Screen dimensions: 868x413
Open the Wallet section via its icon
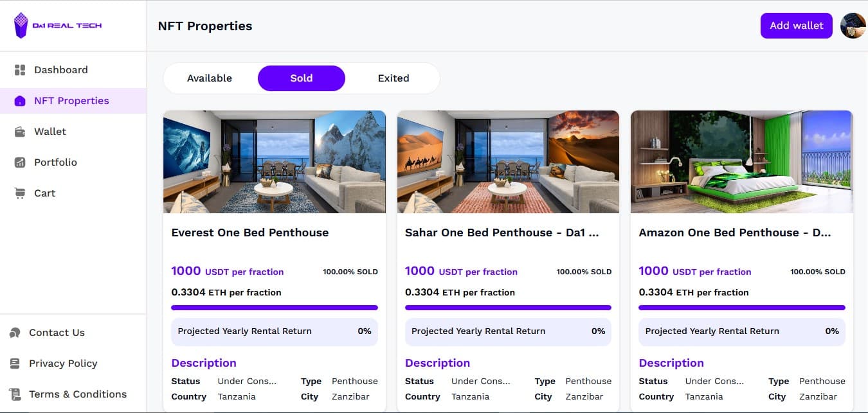pyautogui.click(x=20, y=131)
